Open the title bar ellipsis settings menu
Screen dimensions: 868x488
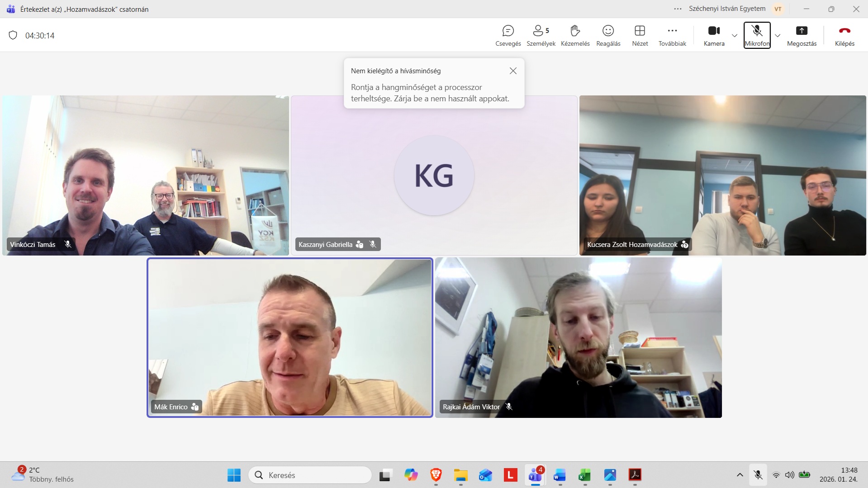(x=678, y=9)
